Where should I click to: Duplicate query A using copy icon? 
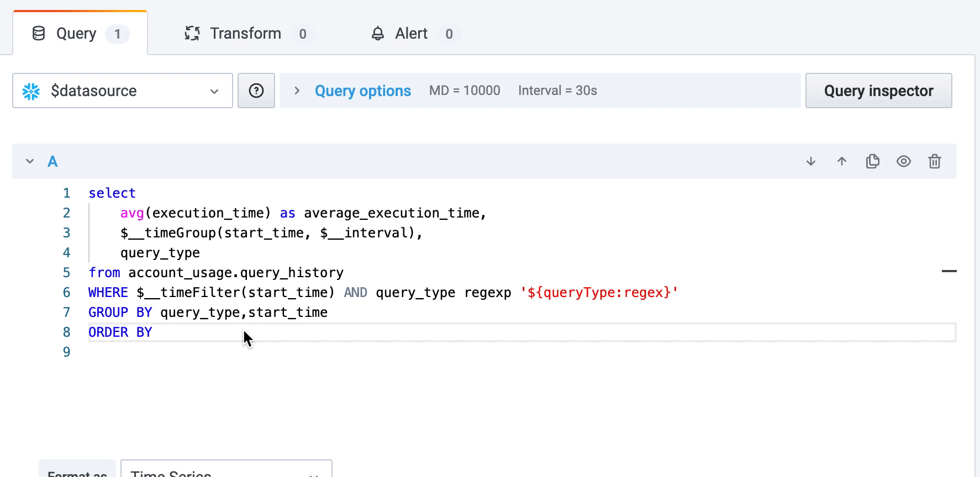[x=872, y=161]
